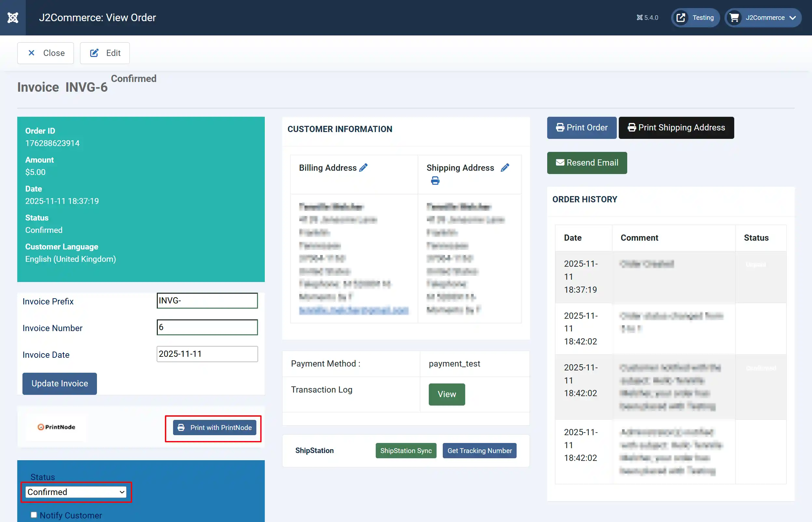Click the order date 2025-11-11 18:37:19

pos(62,201)
